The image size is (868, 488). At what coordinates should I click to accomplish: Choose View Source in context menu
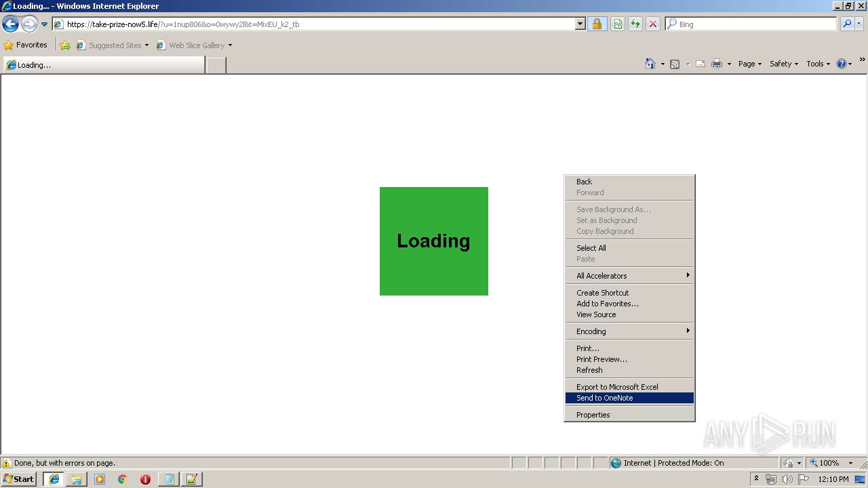point(629,314)
